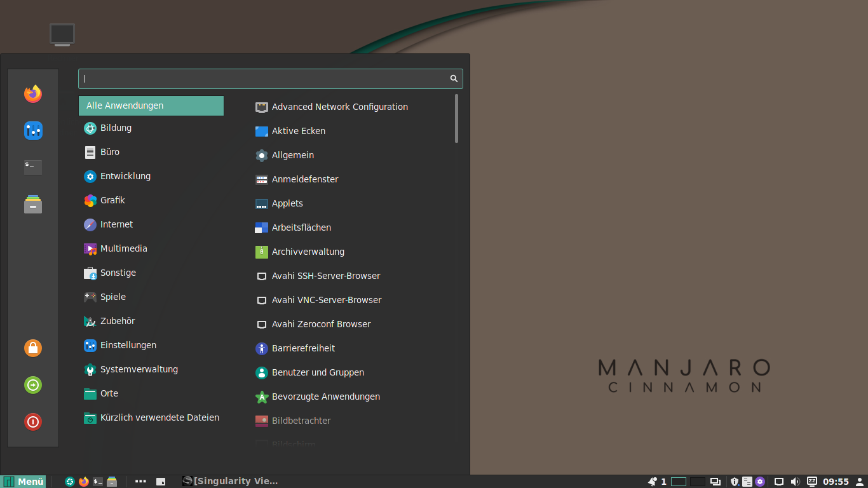
Task: Switch to first workspace in panel
Action: click(x=679, y=482)
